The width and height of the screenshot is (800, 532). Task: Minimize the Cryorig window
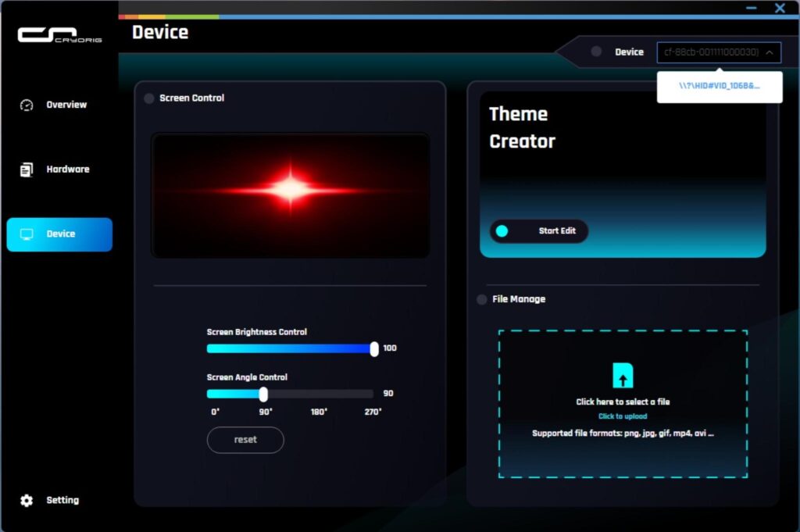point(751,8)
